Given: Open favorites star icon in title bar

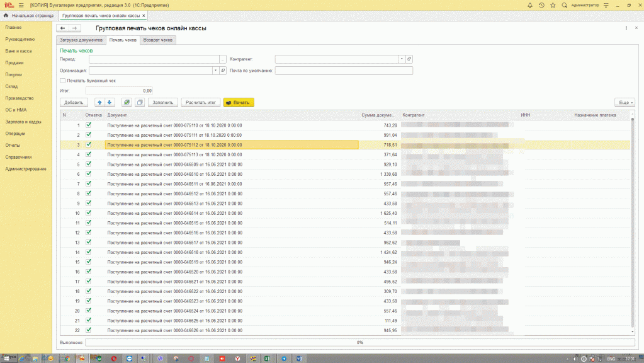Looking at the screenshot, I should (x=553, y=5).
